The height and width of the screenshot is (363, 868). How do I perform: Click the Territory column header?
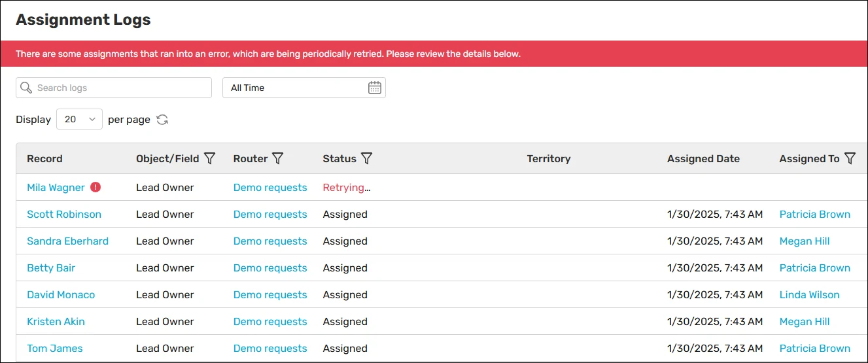point(549,158)
